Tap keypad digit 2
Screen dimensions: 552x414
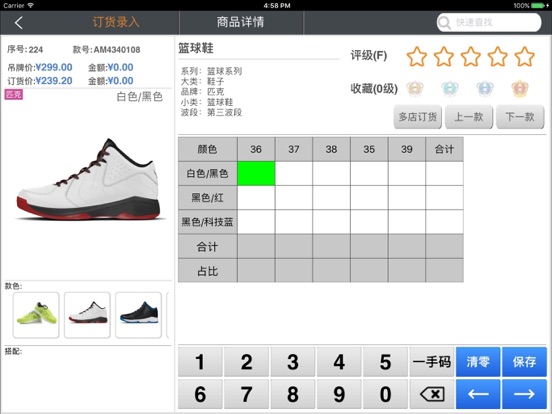[246, 362]
